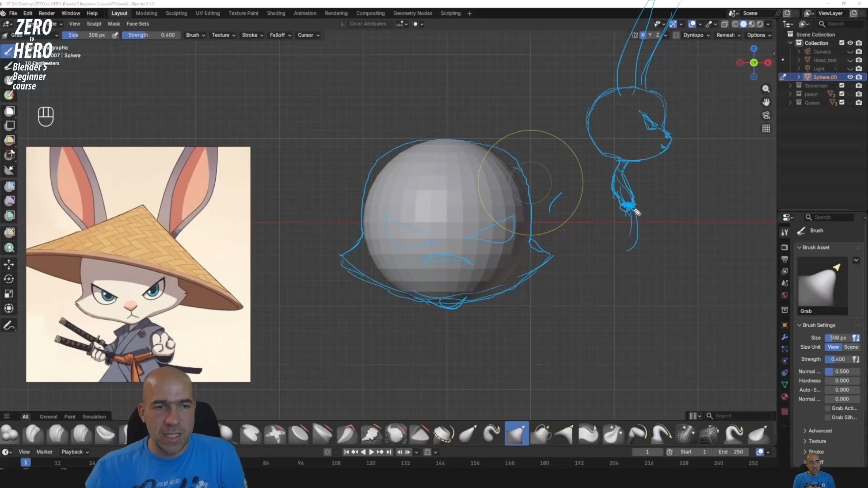Open the Falloff dropdown
The height and width of the screenshot is (488, 868).
[280, 35]
